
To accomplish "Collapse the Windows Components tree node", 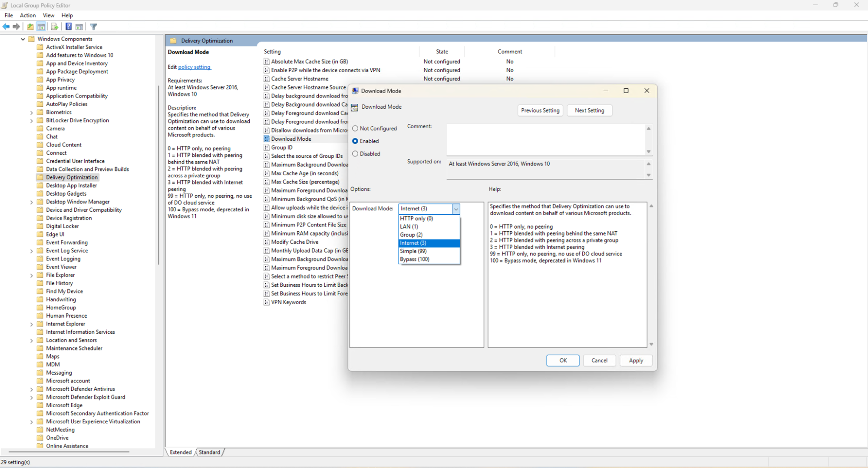I will coord(23,39).
